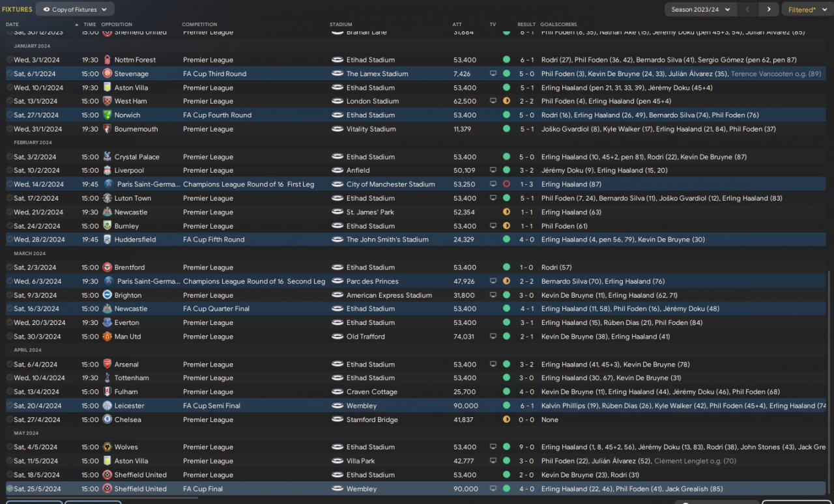Go to next season arrow button
Image resolution: width=834 pixels, height=504 pixels.
tap(769, 9)
